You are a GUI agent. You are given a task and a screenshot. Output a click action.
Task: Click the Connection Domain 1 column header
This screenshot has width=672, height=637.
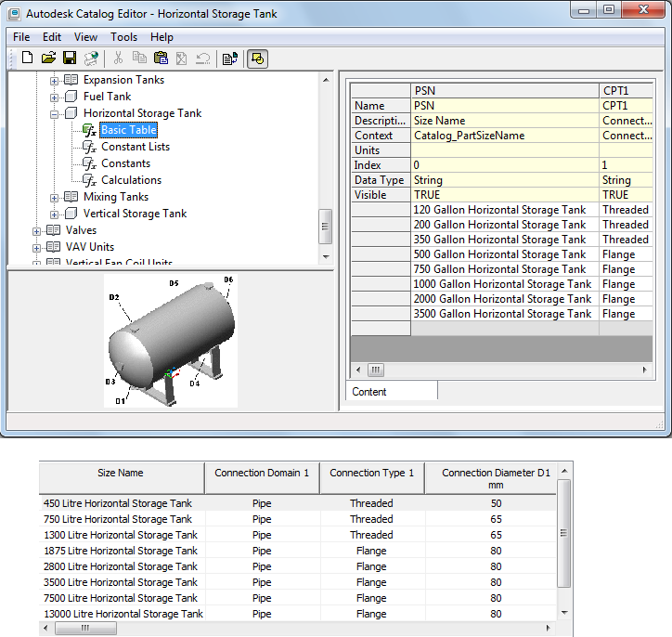coord(262,478)
